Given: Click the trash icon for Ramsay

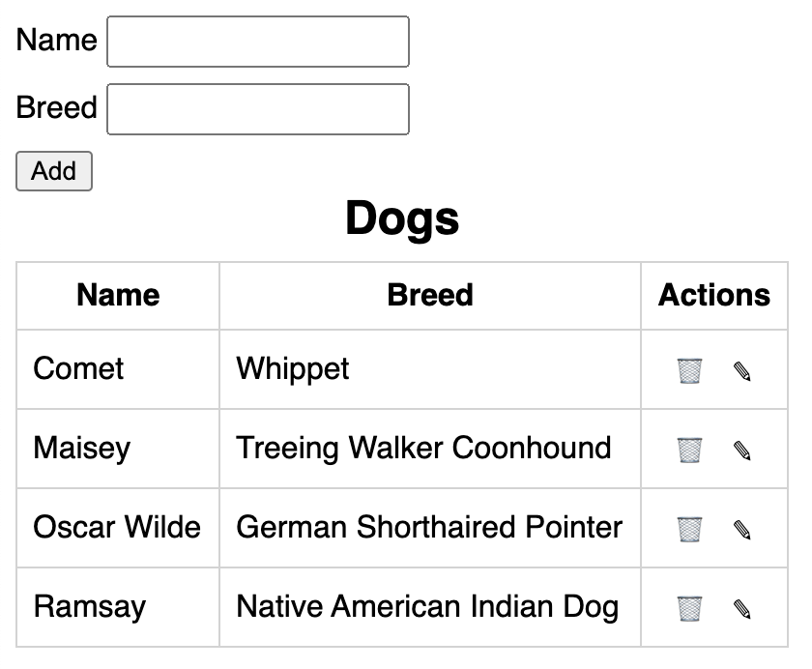Looking at the screenshot, I should pos(689,607).
